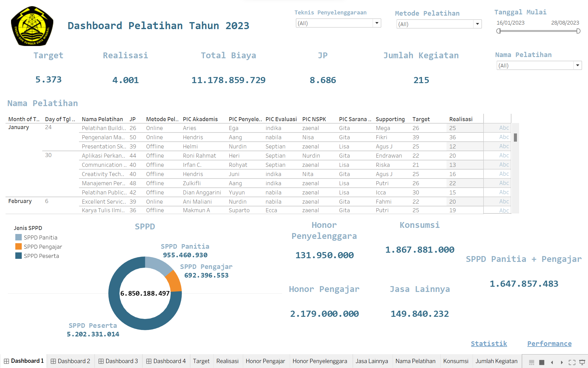Go to previous sheet with the left arrow icon
Viewport: 588px width, 368px height.
point(551,363)
